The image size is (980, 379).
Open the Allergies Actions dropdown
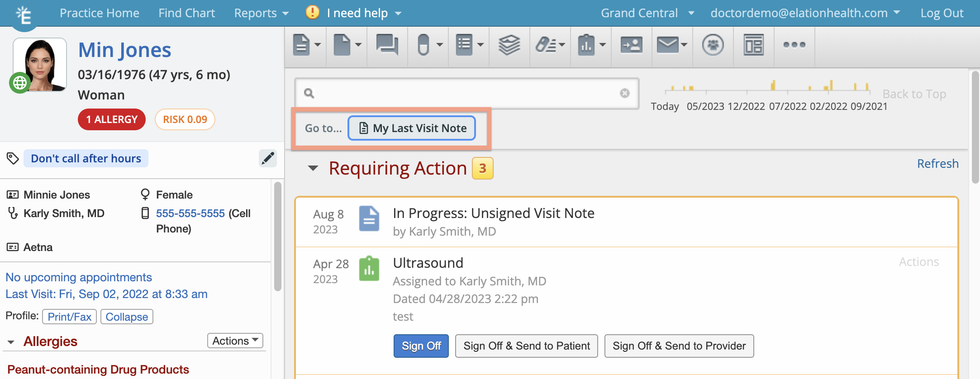[x=235, y=341]
